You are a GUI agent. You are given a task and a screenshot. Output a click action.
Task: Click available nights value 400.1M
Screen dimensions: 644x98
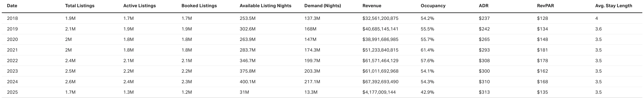247,82
